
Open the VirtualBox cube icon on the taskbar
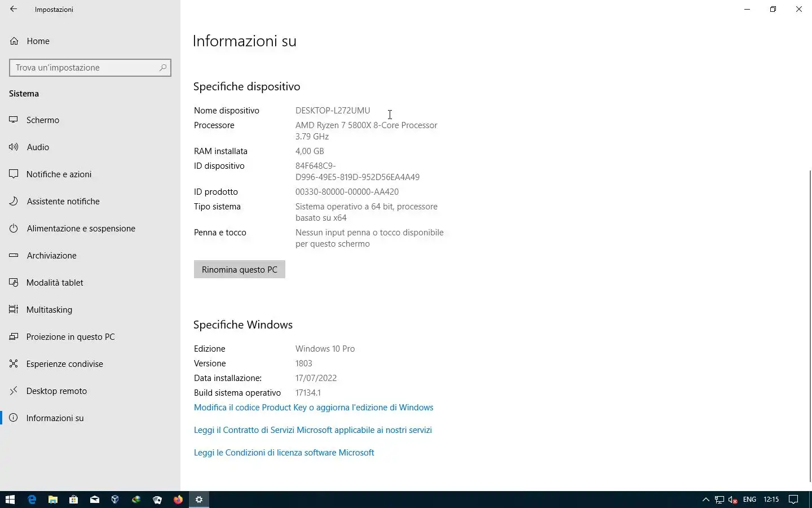point(115,500)
